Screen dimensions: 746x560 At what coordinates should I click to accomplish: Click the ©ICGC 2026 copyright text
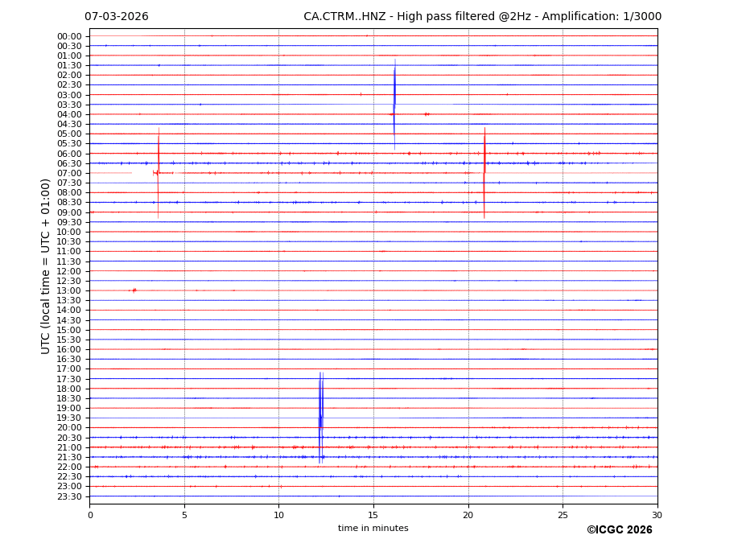(x=619, y=529)
